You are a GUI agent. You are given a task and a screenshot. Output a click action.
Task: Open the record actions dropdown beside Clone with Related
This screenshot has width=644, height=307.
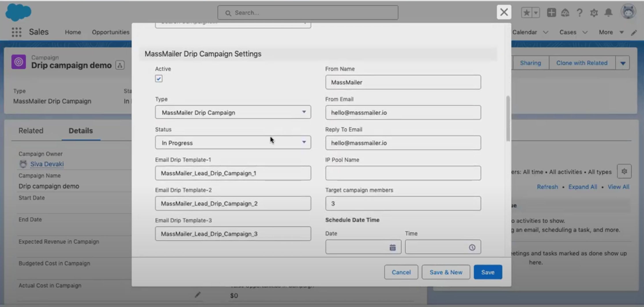pyautogui.click(x=623, y=63)
